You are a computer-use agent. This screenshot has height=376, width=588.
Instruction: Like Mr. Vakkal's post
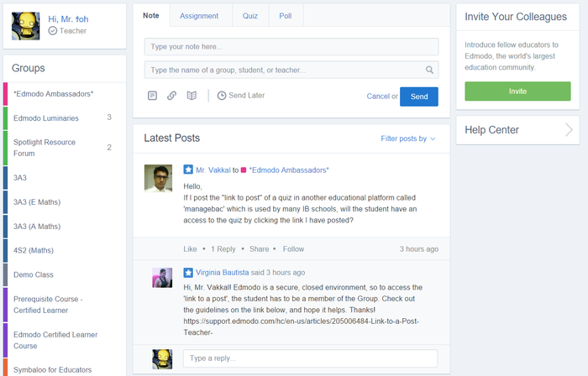pyautogui.click(x=190, y=249)
